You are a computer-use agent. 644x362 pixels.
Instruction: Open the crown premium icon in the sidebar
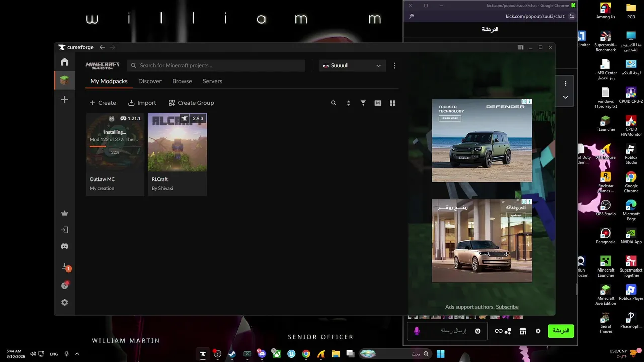pos(64,213)
